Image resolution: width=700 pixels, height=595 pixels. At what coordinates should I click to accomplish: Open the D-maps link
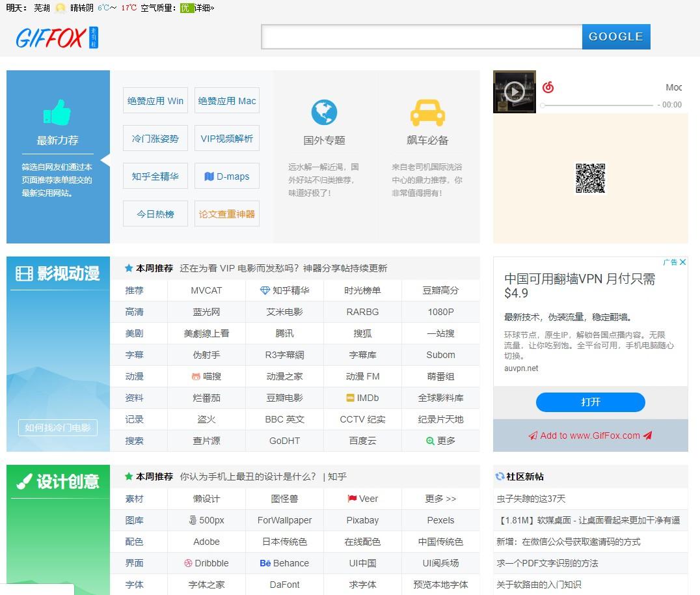click(x=227, y=176)
